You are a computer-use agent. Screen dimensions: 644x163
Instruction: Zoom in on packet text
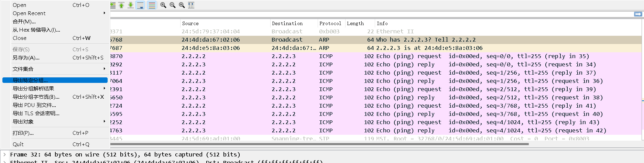(x=163, y=5)
